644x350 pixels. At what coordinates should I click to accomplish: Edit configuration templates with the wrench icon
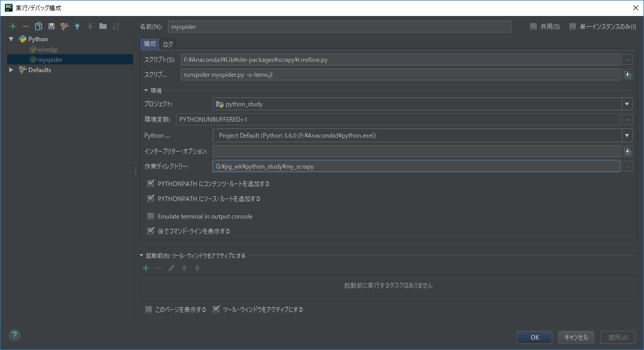(x=63, y=26)
